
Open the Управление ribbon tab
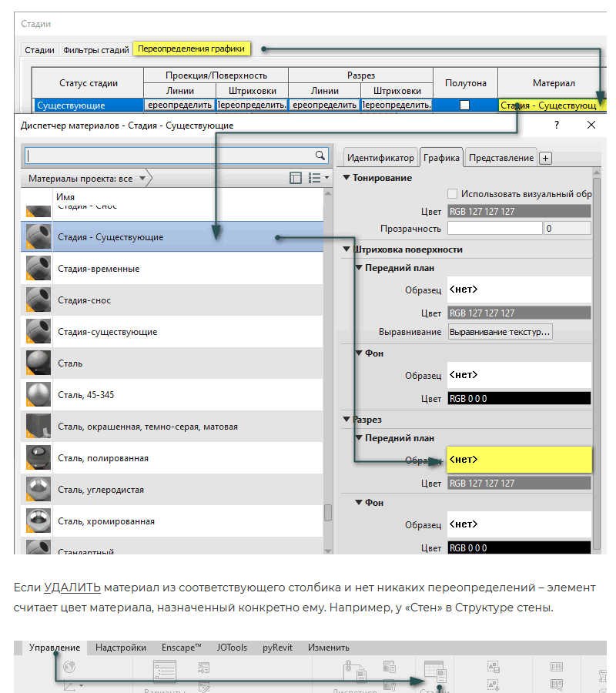click(55, 648)
